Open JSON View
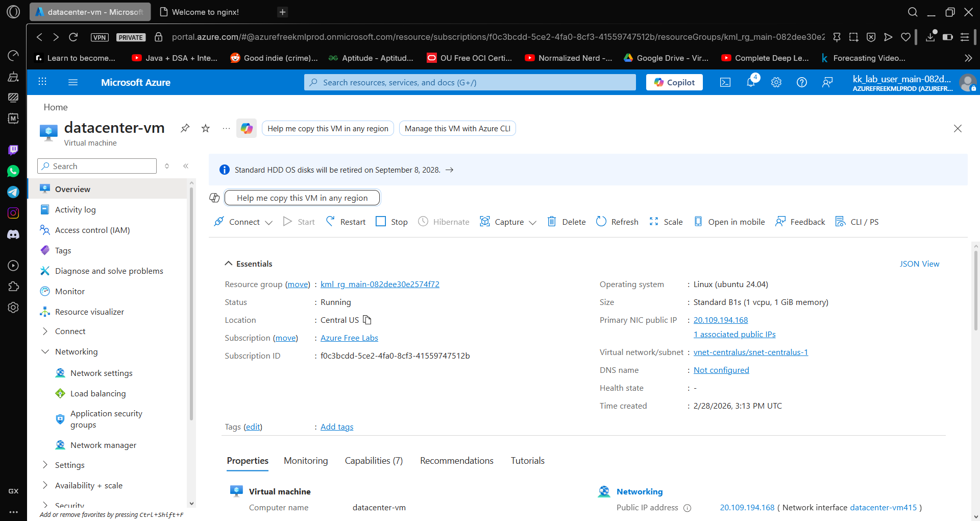Image resolution: width=980 pixels, height=521 pixels. pyautogui.click(x=919, y=264)
